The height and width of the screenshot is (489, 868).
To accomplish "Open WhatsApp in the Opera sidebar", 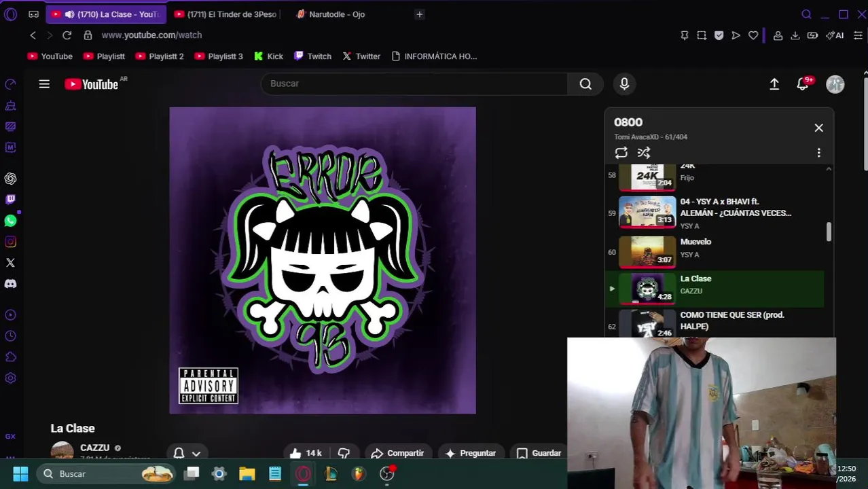I will point(10,221).
